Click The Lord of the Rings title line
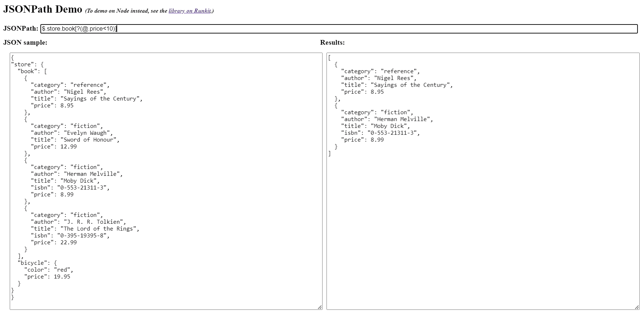This screenshot has width=644, height=312. click(x=85, y=229)
